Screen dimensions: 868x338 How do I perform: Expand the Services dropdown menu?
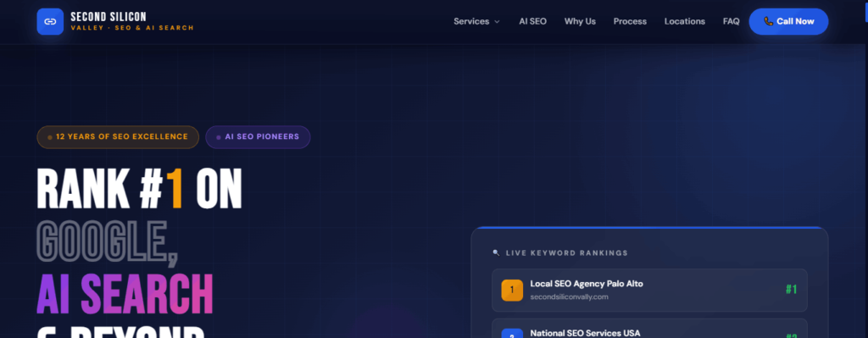(x=476, y=21)
